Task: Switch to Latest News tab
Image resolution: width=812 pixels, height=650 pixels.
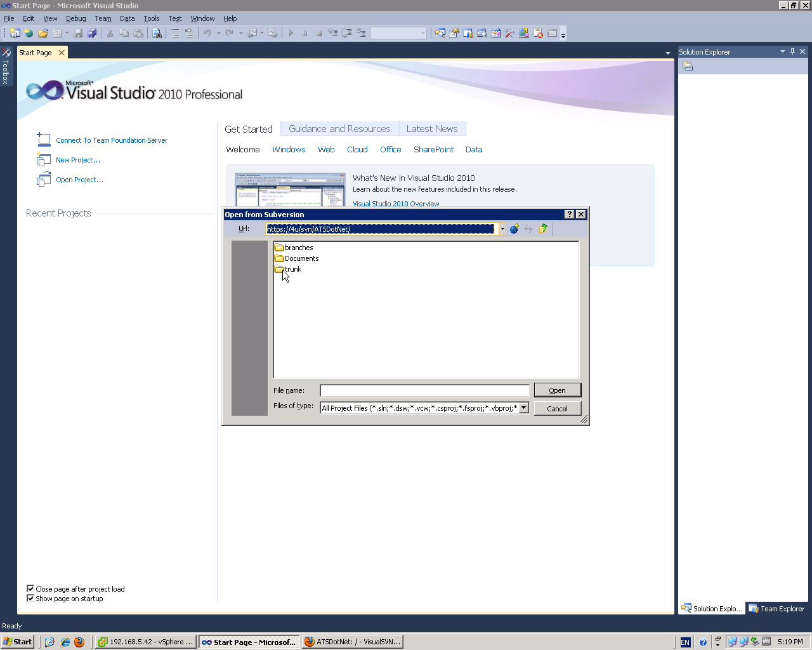Action: (x=432, y=129)
